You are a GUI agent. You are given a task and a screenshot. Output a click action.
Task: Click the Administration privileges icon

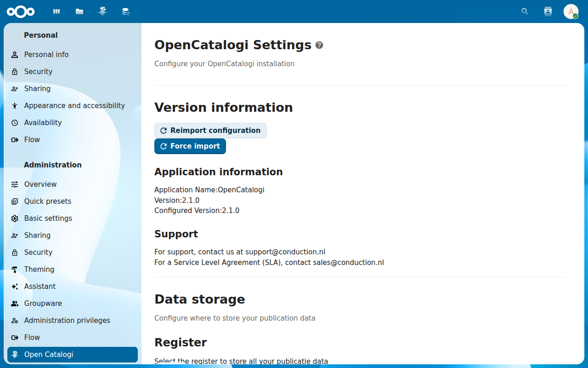(x=15, y=321)
